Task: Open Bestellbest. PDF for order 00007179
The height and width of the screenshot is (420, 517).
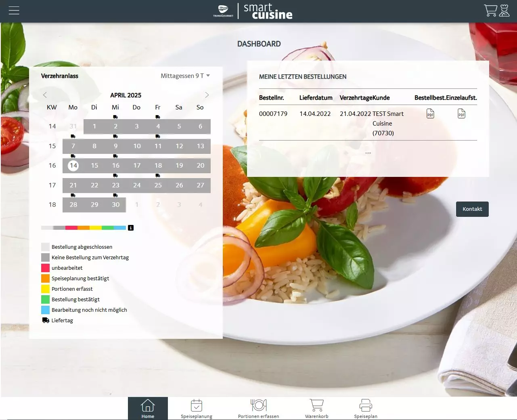Action: tap(430, 114)
